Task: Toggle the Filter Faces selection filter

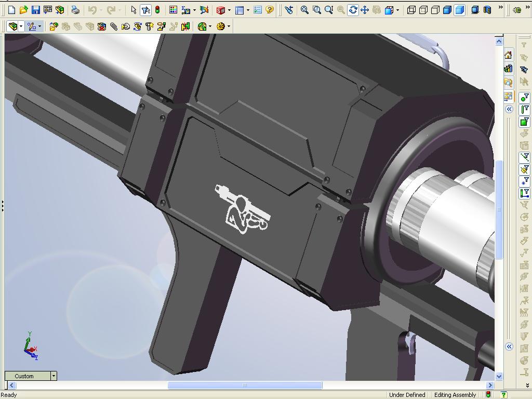Action: 525,122
